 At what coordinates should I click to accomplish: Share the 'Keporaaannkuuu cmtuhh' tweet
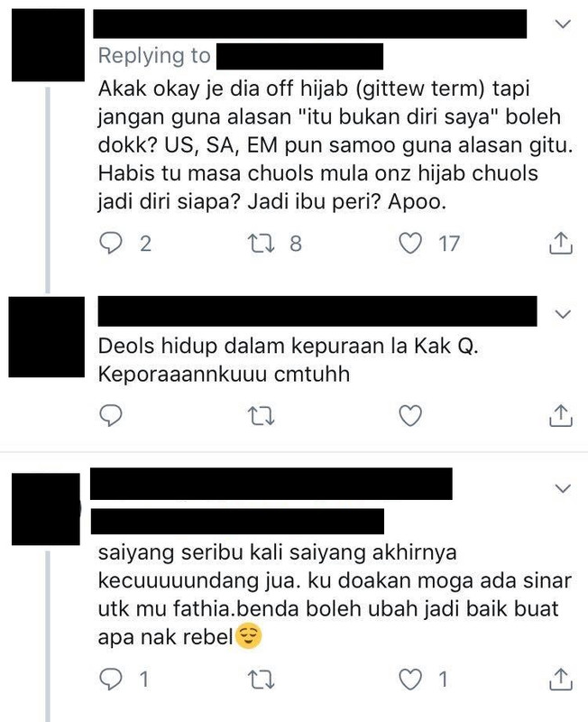coord(560,415)
